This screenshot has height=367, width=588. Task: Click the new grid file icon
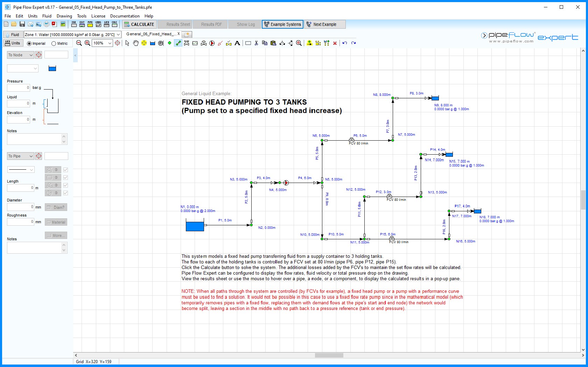pos(6,24)
